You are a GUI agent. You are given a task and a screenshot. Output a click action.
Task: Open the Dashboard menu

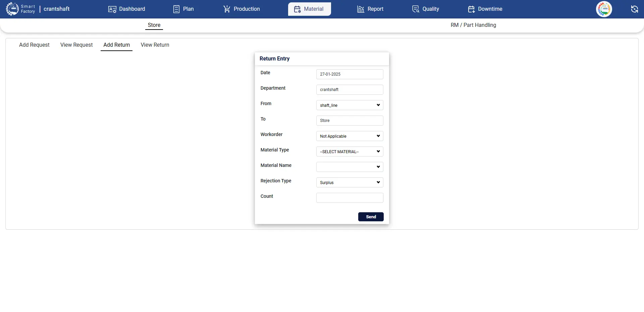click(127, 9)
